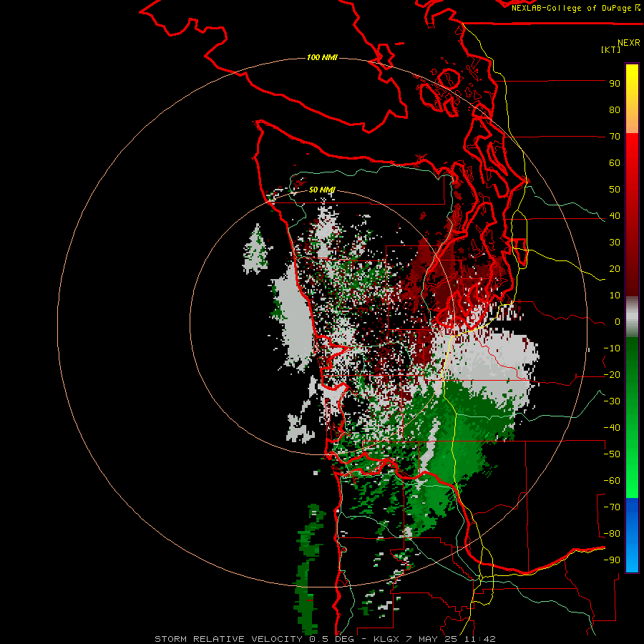Screen dimensions: 644x644
Task: Click the 0 value on velocity legend
Action: click(618, 322)
